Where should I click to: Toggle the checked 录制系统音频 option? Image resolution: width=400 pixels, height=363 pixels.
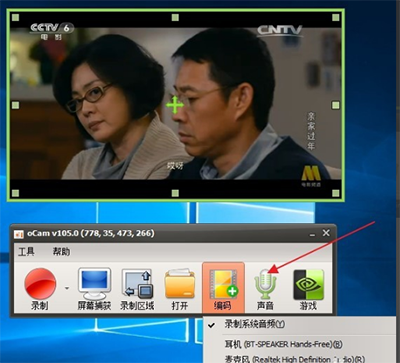(255, 324)
